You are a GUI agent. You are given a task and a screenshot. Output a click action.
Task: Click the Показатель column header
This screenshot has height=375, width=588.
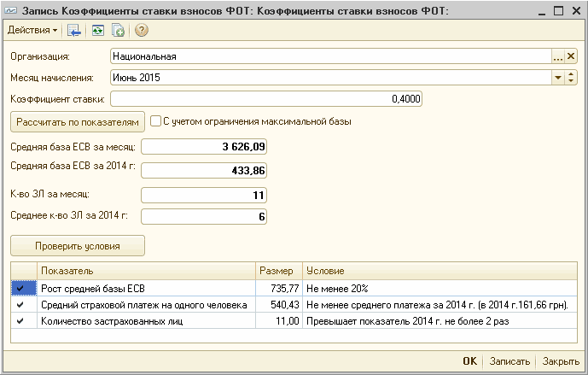pyautogui.click(x=146, y=271)
